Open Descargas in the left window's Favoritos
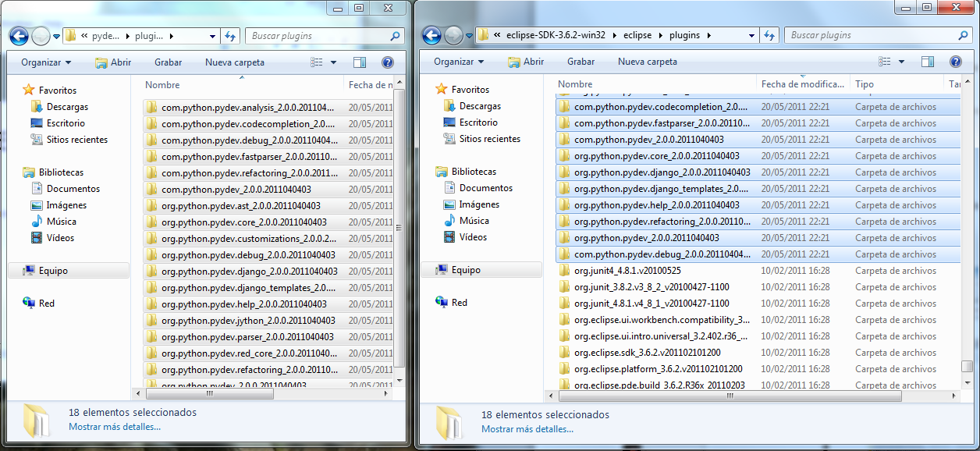 click(67, 107)
